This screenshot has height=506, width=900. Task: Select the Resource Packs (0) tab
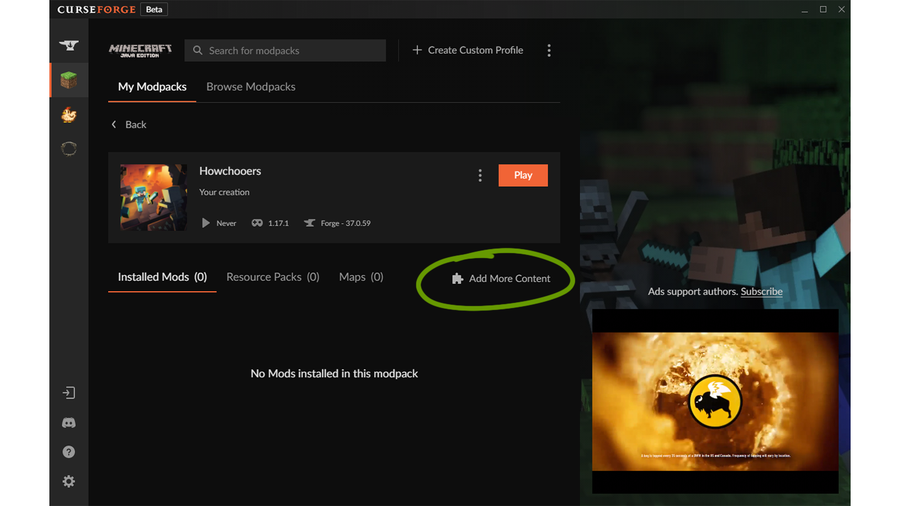pyautogui.click(x=273, y=277)
